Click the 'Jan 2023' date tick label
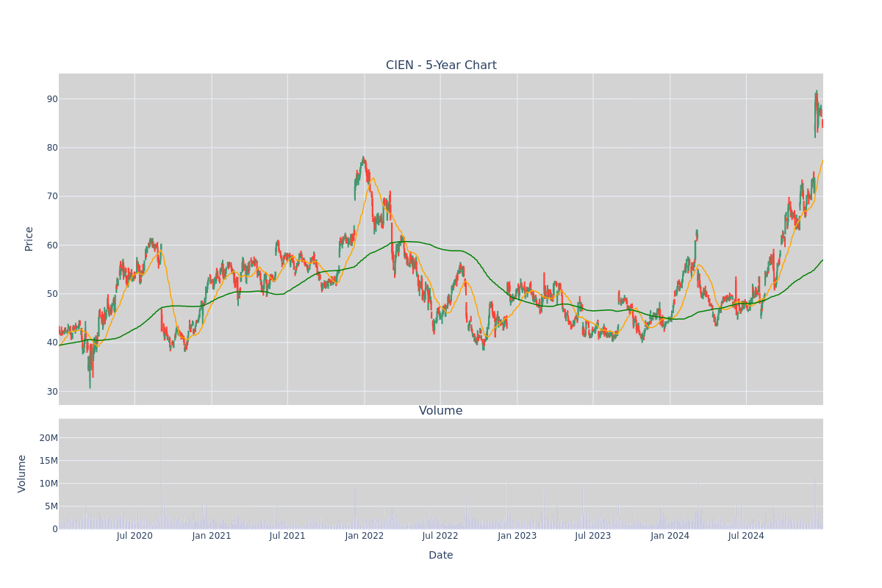This screenshot has width=882, height=588. [517, 536]
